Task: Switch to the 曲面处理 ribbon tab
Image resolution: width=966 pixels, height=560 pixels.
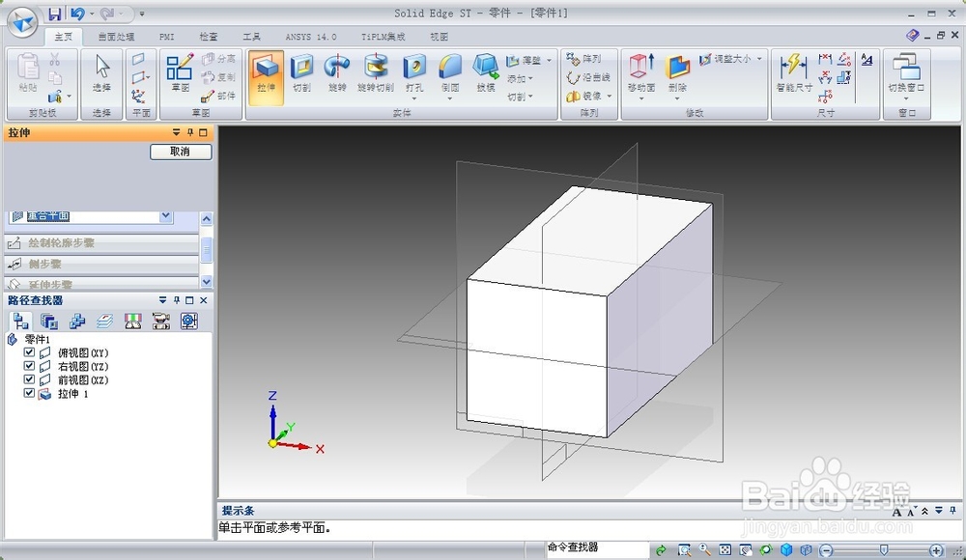Action: (117, 37)
